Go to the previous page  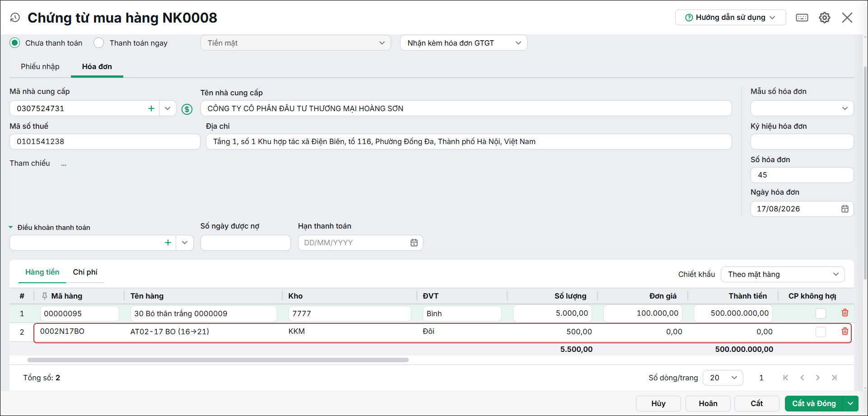click(802, 378)
